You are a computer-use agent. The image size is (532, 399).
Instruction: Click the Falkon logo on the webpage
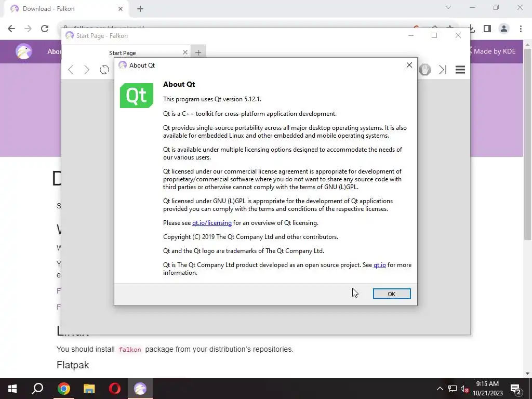(x=24, y=51)
